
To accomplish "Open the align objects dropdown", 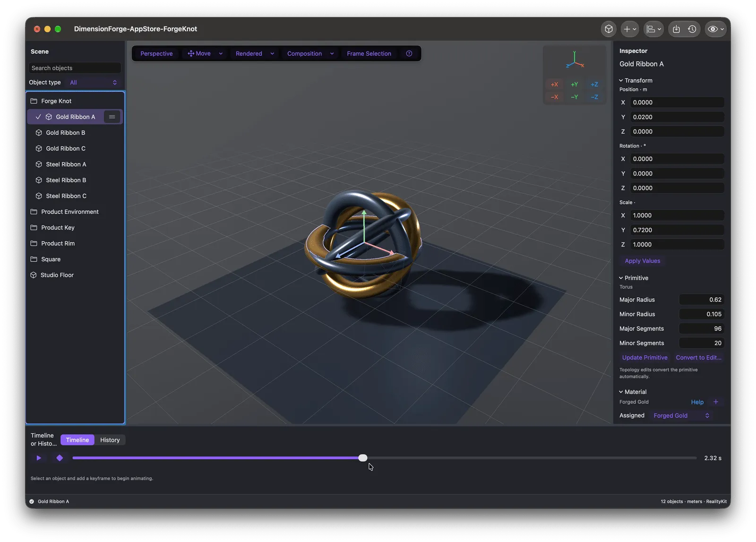I will click(x=653, y=29).
